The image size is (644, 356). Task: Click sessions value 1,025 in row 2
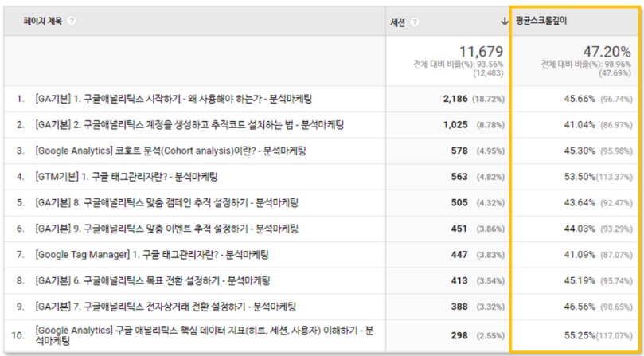coord(455,124)
